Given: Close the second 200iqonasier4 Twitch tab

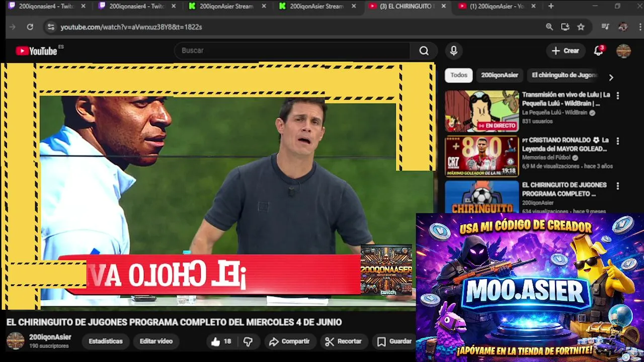Looking at the screenshot, I should point(174,6).
